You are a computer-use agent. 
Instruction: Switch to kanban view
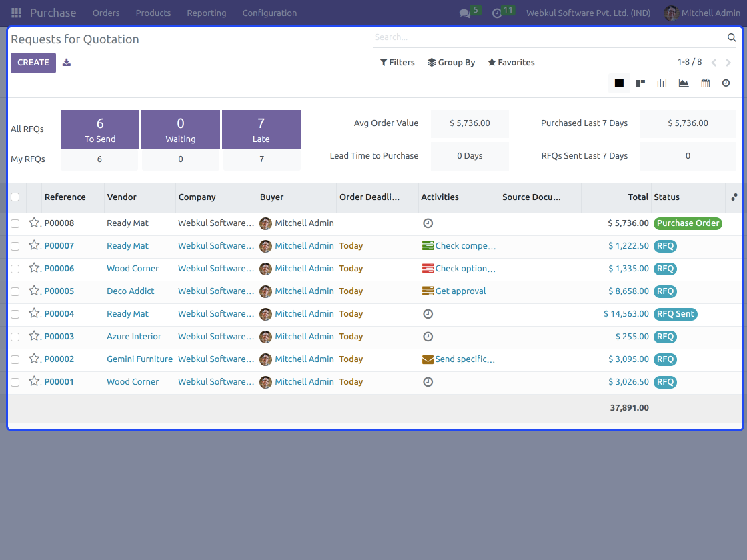coord(640,83)
